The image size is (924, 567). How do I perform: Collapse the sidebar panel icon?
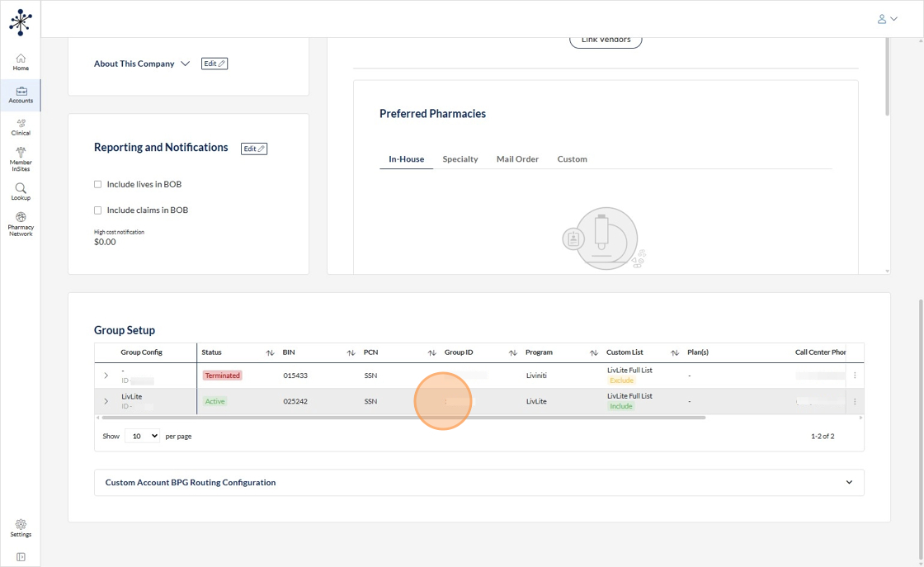[21, 557]
